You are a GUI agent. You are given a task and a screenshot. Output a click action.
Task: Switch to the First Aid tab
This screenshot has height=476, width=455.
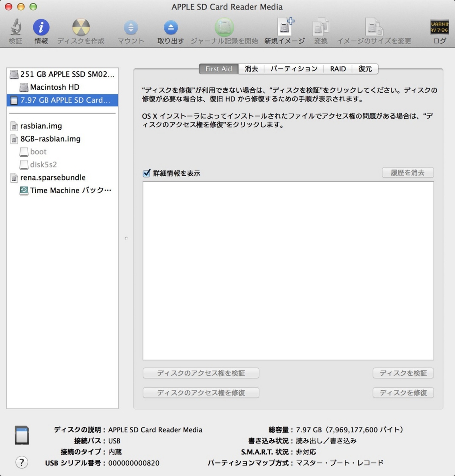tap(219, 69)
